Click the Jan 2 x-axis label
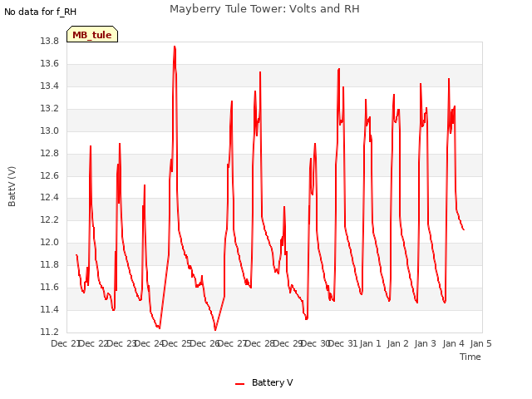 397,343
